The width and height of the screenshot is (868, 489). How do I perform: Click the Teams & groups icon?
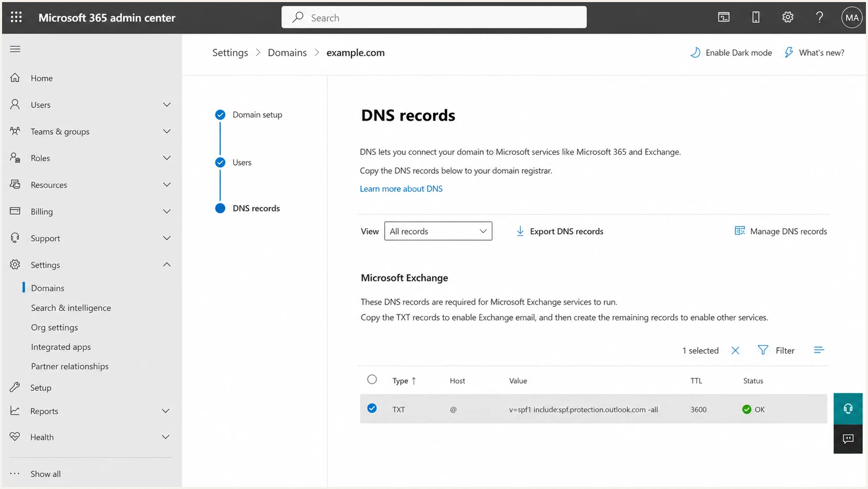click(x=15, y=131)
